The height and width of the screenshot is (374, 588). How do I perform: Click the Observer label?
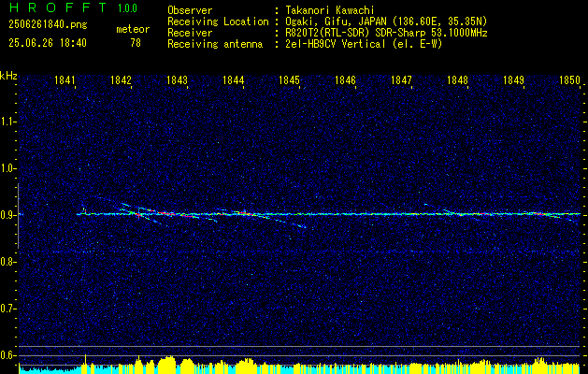click(x=190, y=10)
